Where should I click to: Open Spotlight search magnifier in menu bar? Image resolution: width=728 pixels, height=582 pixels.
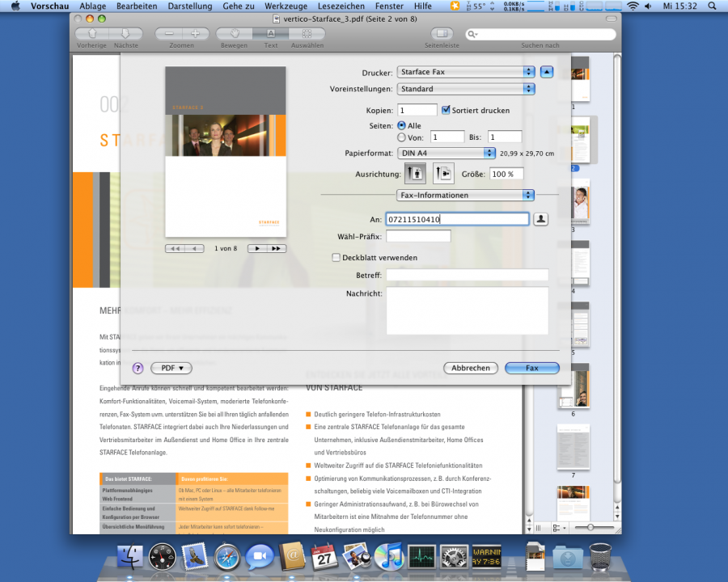[x=712, y=6]
